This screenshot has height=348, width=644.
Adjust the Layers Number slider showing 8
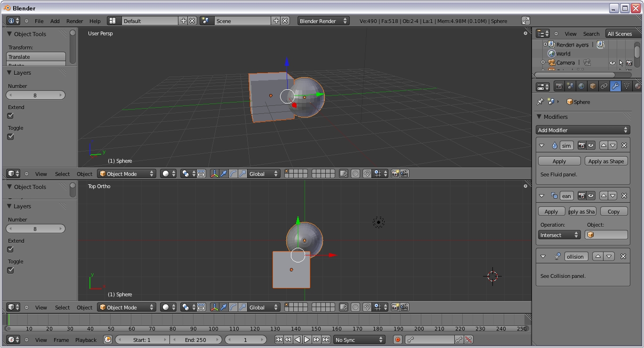pyautogui.click(x=35, y=95)
